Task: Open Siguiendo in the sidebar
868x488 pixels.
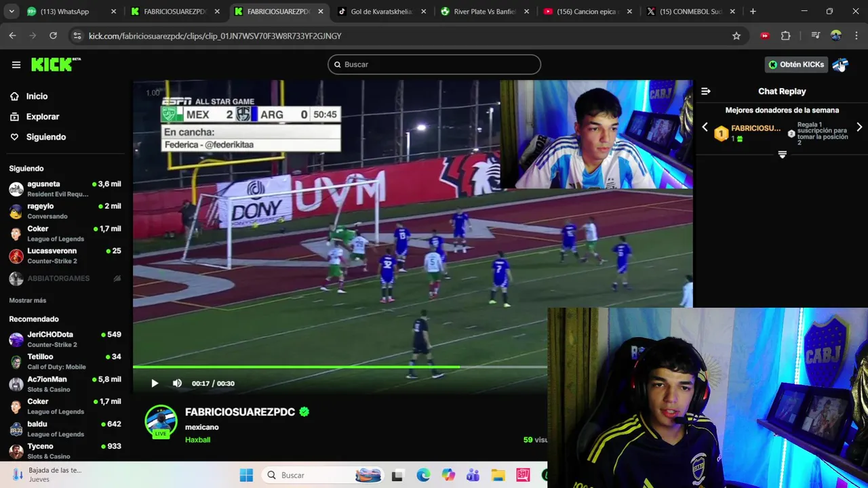Action: coord(46,137)
